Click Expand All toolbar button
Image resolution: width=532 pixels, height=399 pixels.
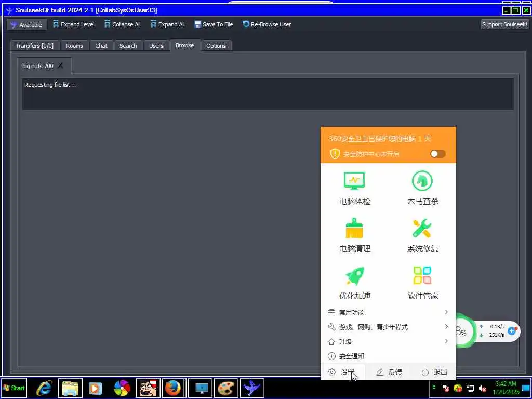[168, 24]
